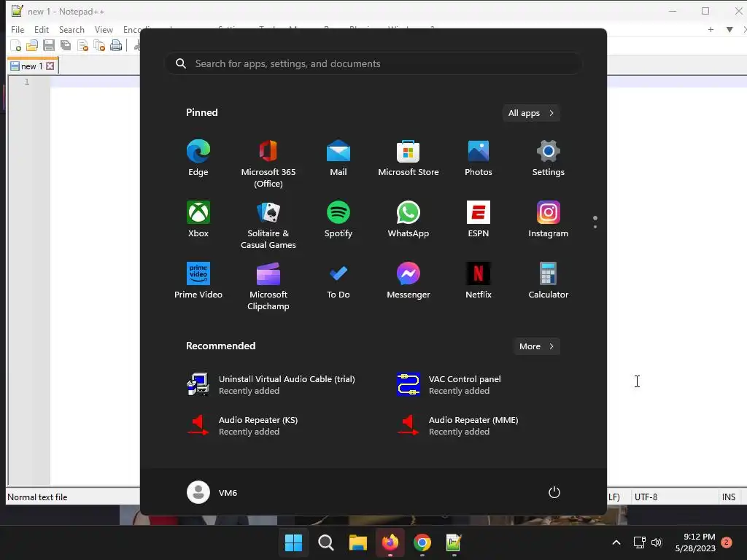Open Microsoft Clipchamp

point(268,286)
